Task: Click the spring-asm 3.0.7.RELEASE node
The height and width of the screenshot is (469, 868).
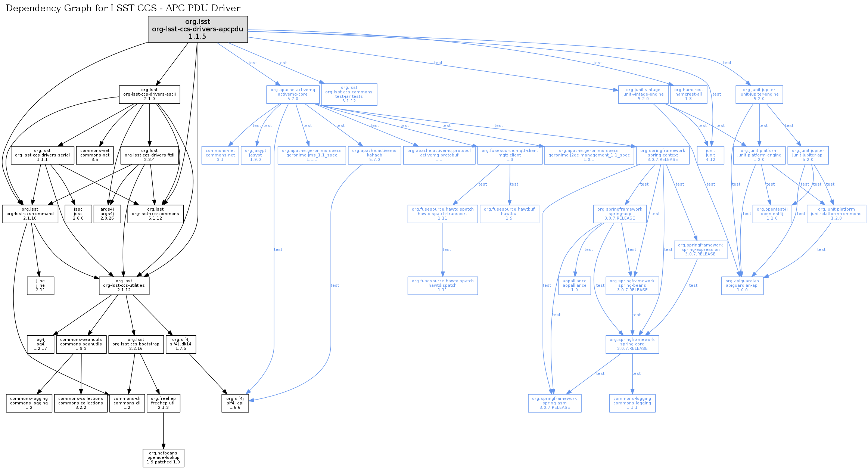Action: pyautogui.click(x=554, y=403)
